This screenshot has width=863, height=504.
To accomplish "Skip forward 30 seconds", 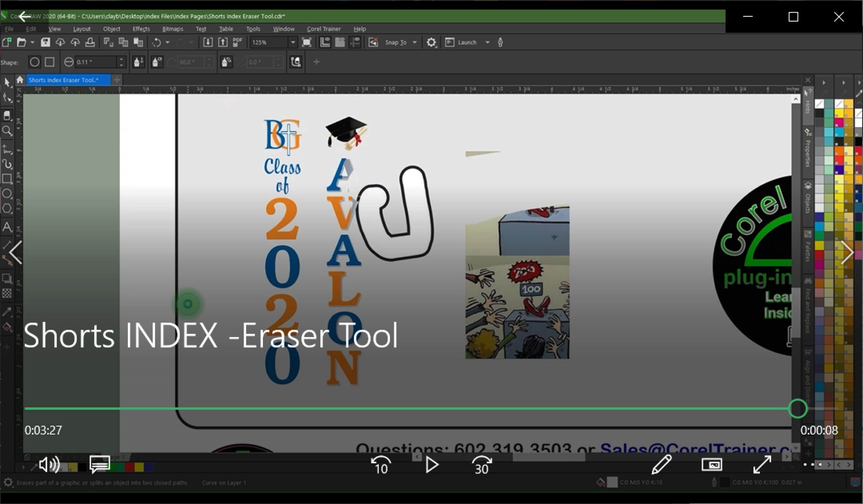I will [x=482, y=465].
